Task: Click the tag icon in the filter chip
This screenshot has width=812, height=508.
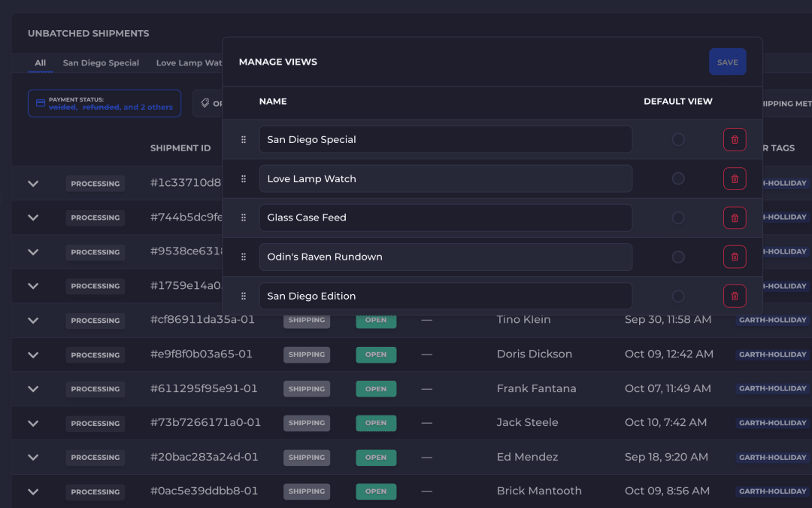Action: point(205,103)
